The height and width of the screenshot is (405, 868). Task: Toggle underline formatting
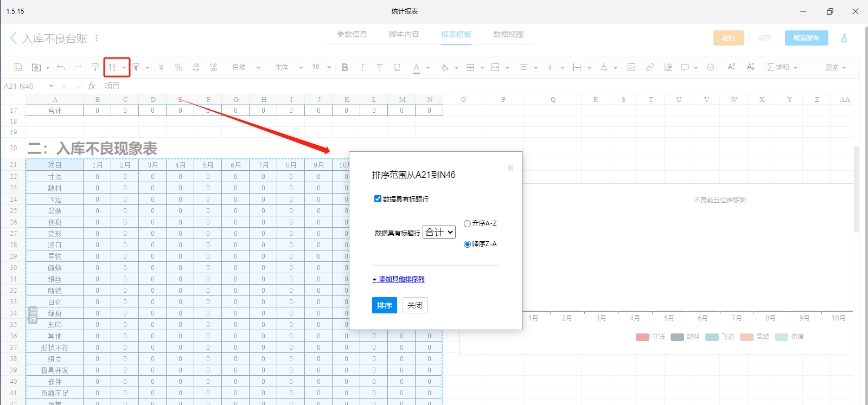[x=397, y=67]
